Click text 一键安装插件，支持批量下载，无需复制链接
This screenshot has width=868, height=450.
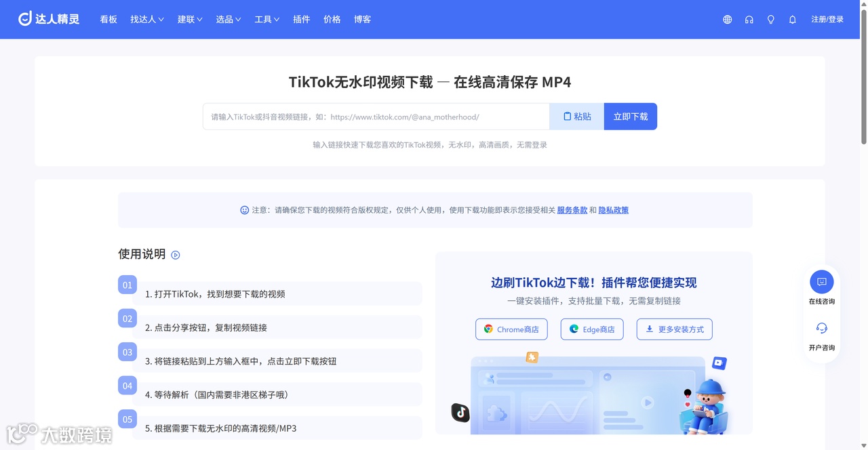click(594, 301)
